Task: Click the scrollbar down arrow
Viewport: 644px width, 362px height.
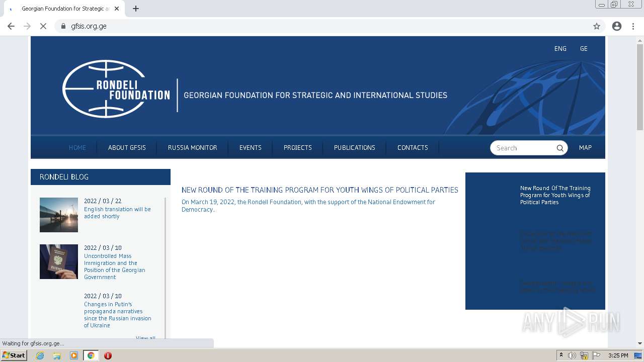Action: click(x=640, y=343)
